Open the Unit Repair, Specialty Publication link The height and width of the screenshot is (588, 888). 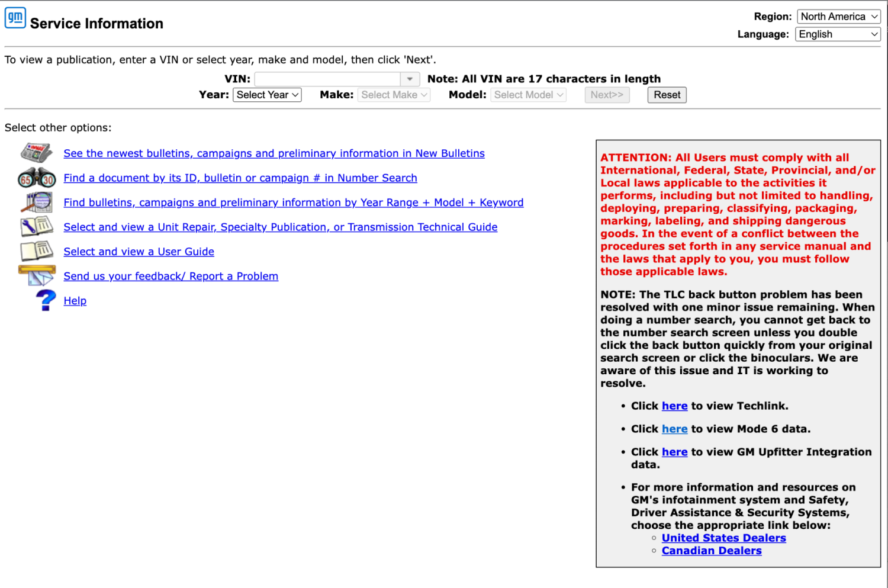coord(281,227)
